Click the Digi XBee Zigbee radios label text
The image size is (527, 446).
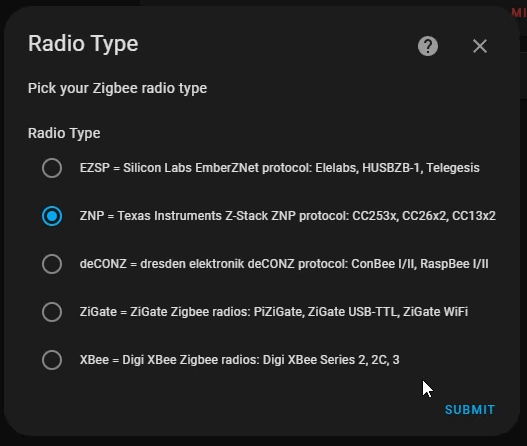240,360
